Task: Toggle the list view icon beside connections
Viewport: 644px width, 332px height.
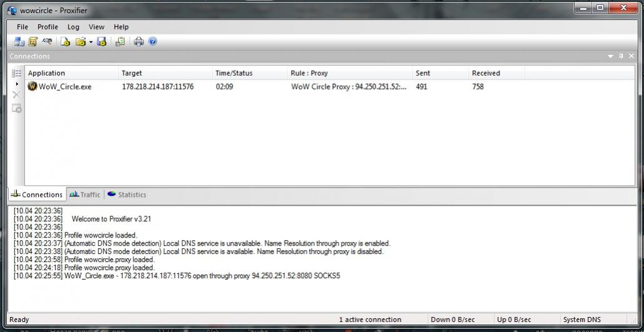Action: 17,73
